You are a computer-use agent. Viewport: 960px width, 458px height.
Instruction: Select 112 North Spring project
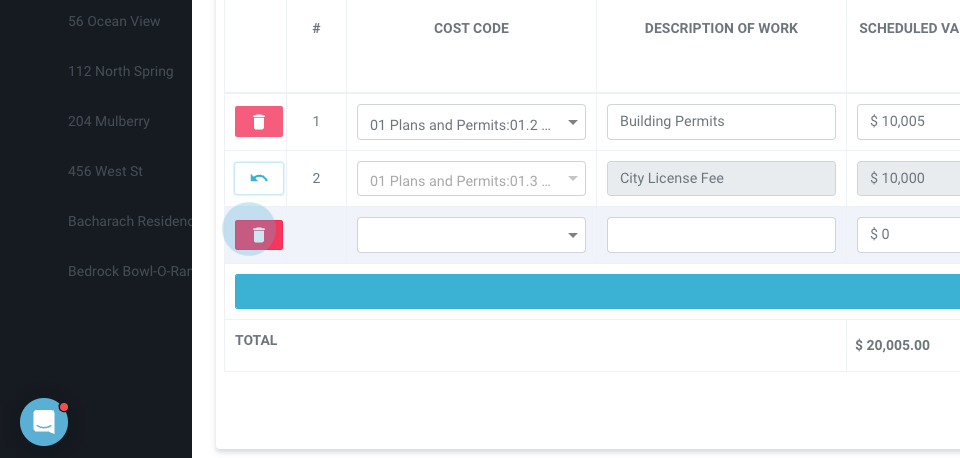click(120, 71)
